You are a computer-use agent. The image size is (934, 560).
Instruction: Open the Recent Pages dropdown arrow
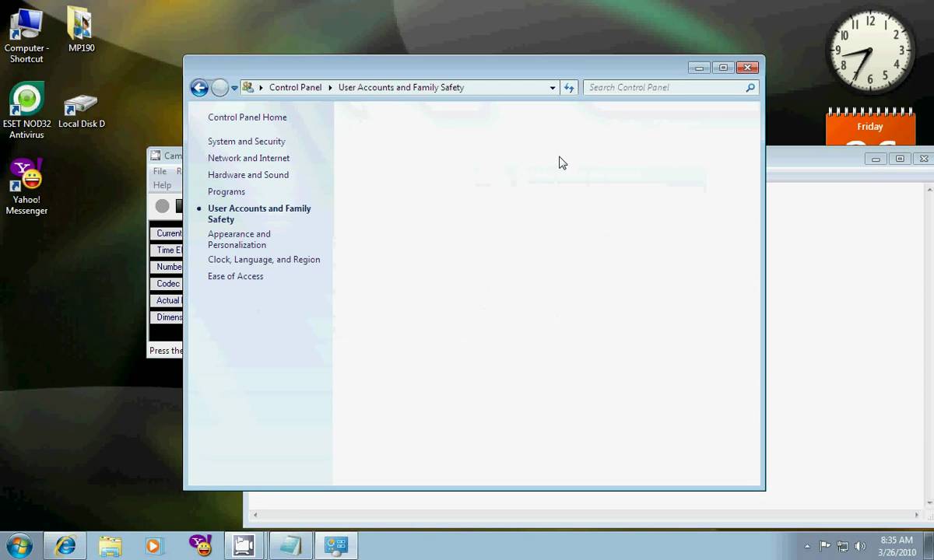[234, 88]
